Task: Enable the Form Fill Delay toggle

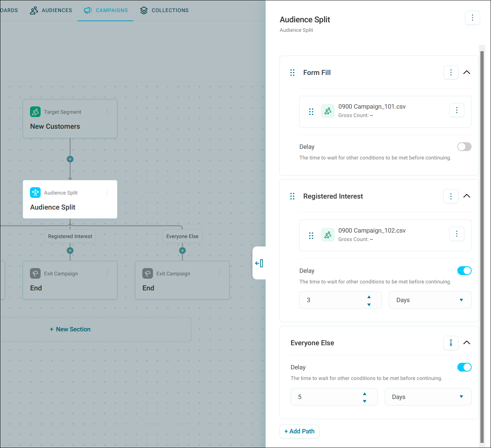Action: point(464,147)
